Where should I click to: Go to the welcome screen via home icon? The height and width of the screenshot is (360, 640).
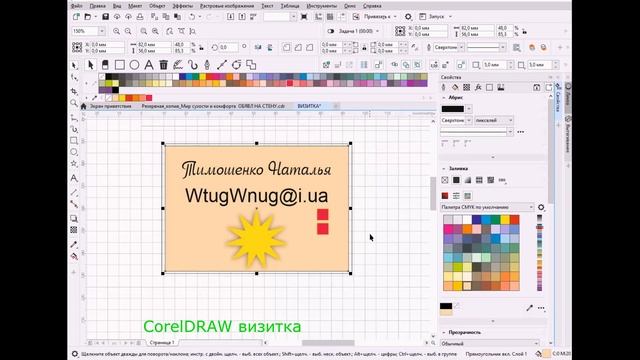coord(83,106)
